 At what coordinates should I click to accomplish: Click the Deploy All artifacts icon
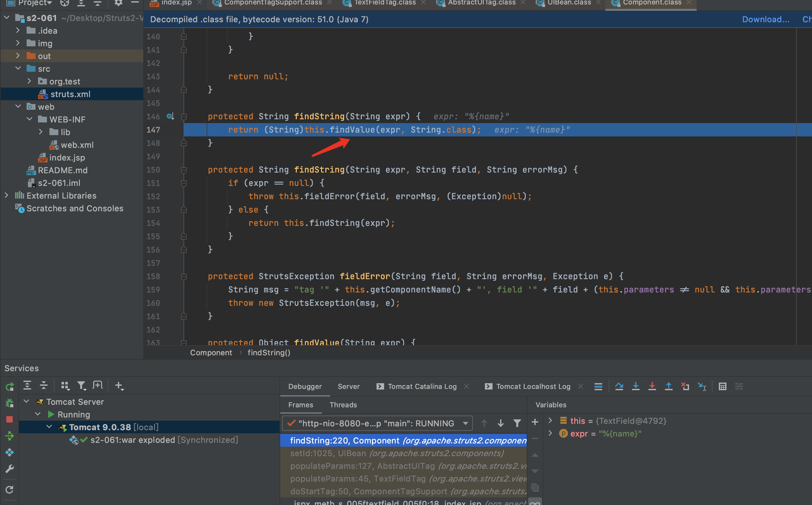9,453
